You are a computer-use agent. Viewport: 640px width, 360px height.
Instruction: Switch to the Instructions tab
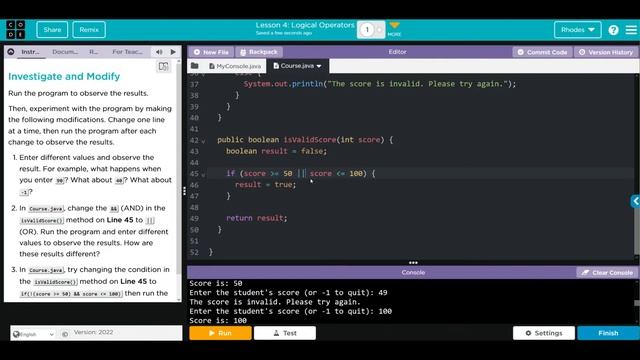tap(30, 52)
